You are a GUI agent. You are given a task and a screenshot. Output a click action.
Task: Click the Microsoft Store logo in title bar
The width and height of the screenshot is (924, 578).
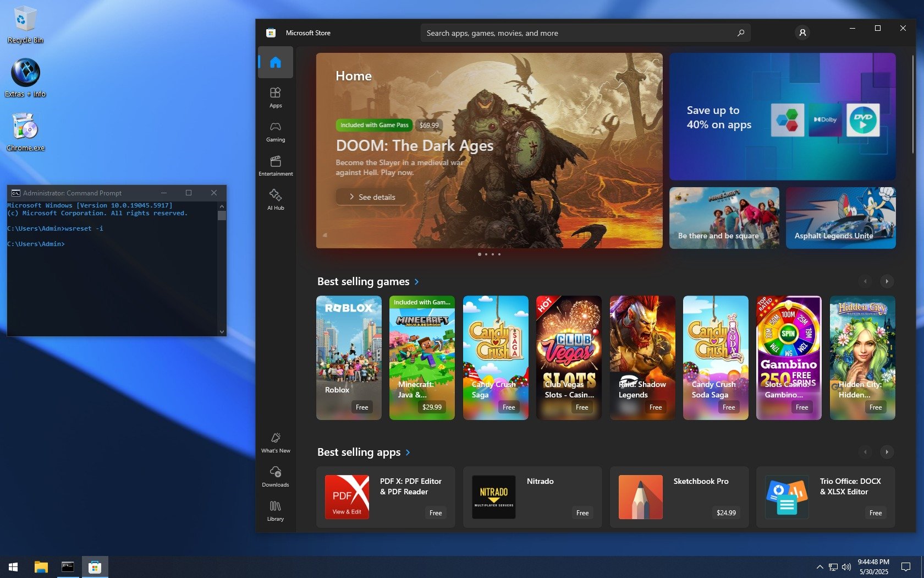coord(271,33)
